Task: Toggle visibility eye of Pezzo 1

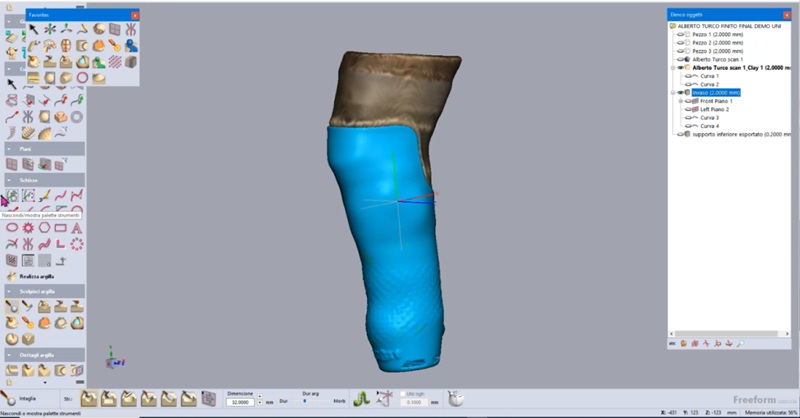Action: point(680,34)
